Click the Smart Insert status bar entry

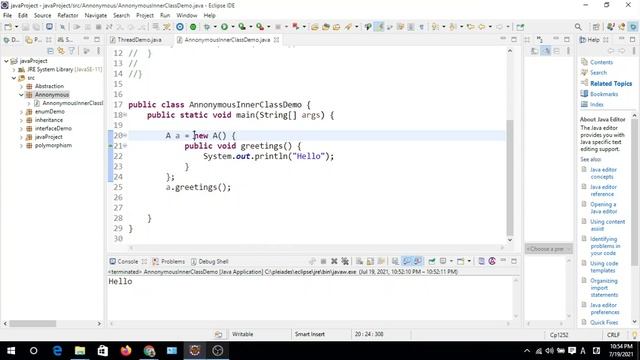click(x=310, y=334)
